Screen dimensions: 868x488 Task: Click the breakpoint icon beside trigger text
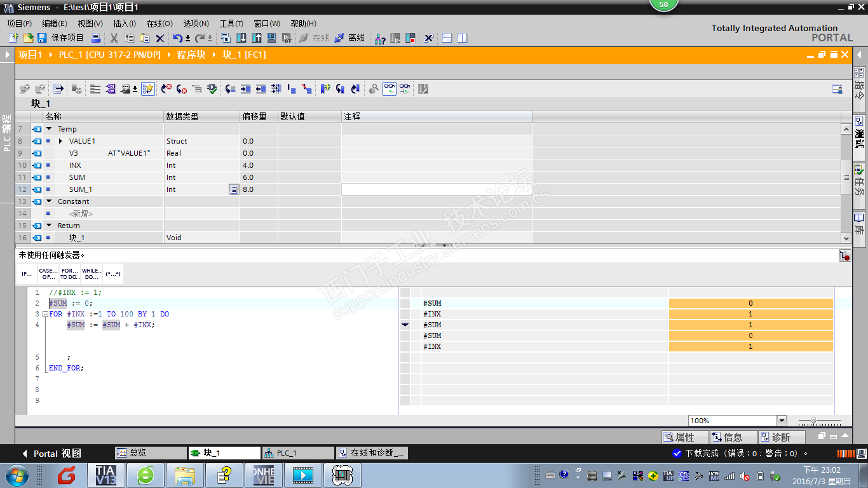pyautogui.click(x=844, y=255)
